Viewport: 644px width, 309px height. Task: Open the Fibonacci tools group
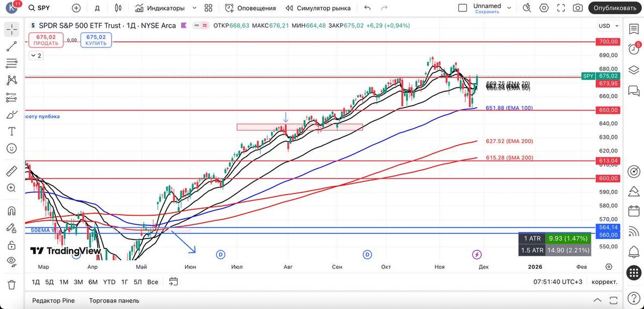coord(11,64)
